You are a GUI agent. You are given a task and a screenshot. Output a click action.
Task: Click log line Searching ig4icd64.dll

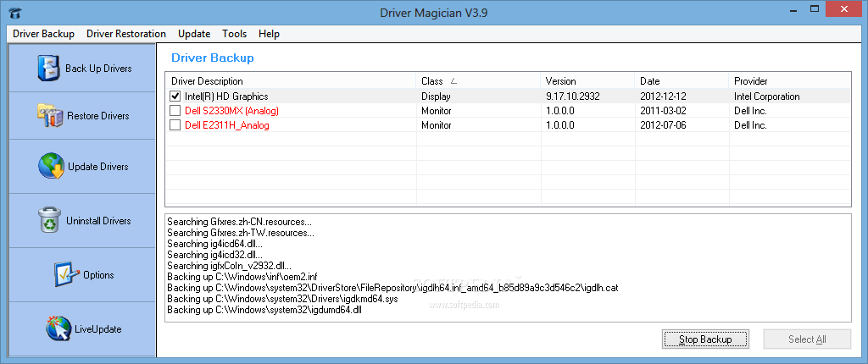pyautogui.click(x=214, y=244)
